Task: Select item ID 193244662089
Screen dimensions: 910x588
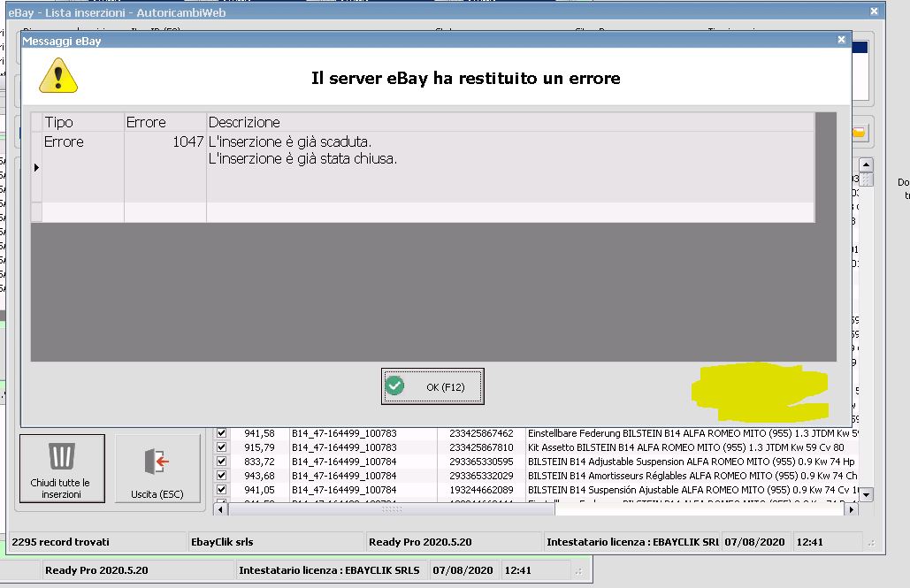Action: click(x=481, y=490)
